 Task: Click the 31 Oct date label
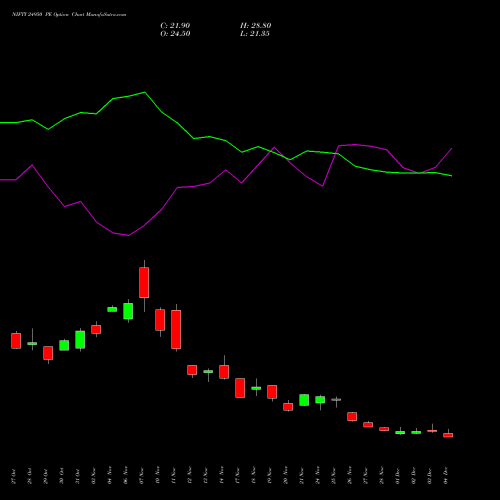pyautogui.click(x=78, y=476)
